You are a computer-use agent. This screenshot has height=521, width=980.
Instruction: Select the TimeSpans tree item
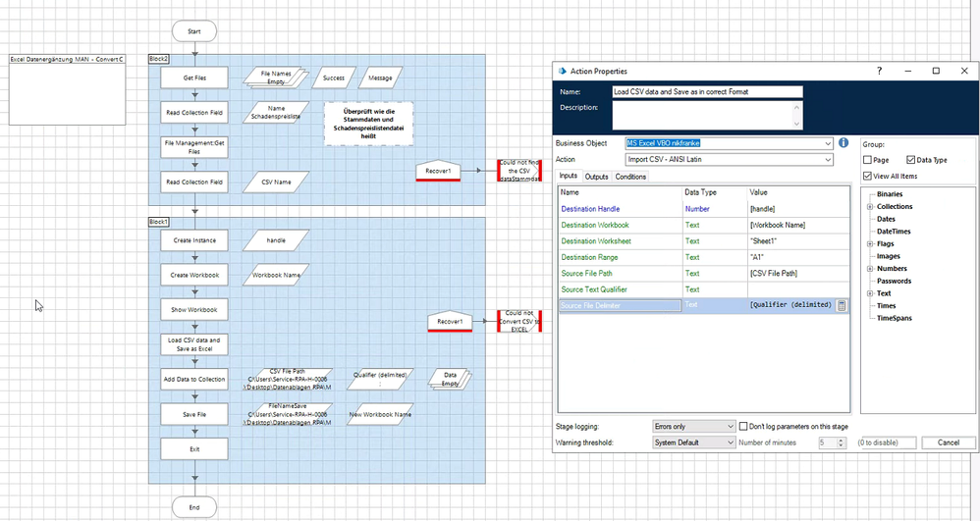(894, 318)
